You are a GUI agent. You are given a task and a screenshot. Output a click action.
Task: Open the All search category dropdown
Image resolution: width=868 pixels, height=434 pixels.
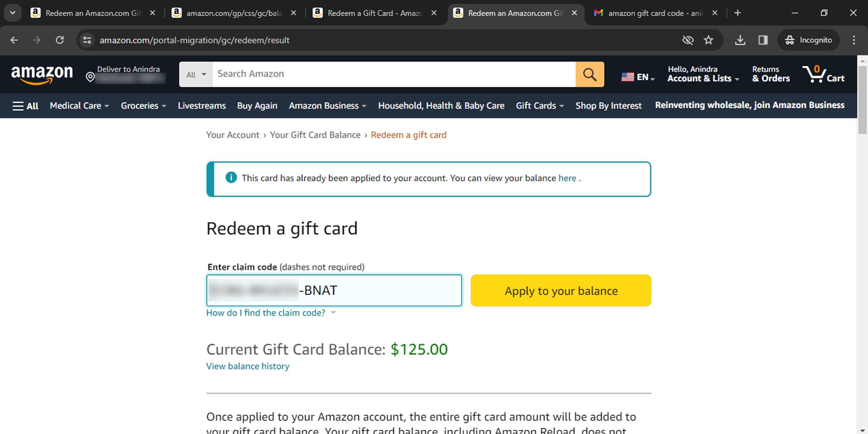[x=196, y=75]
